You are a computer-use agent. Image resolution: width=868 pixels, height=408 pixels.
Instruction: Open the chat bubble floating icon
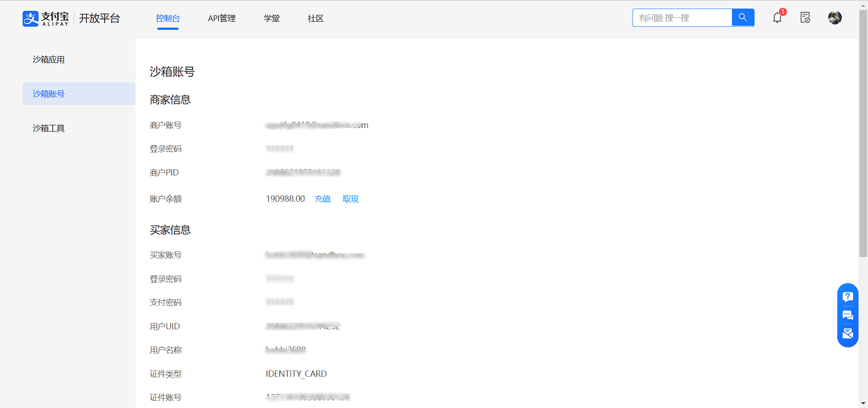point(848,315)
